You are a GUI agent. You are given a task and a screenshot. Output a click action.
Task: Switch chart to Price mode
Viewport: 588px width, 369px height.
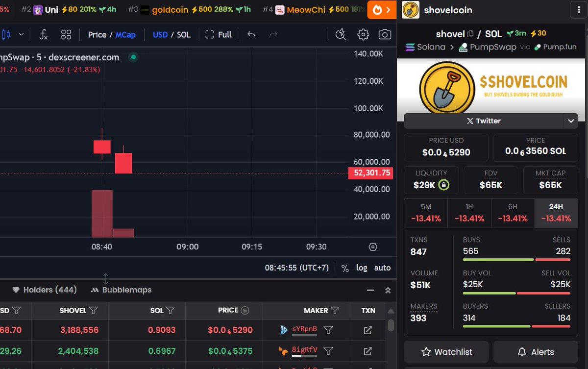point(97,35)
